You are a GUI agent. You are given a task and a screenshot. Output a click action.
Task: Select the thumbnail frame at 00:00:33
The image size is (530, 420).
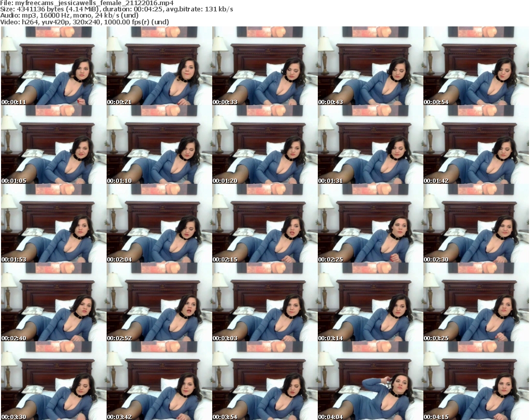coord(264,66)
